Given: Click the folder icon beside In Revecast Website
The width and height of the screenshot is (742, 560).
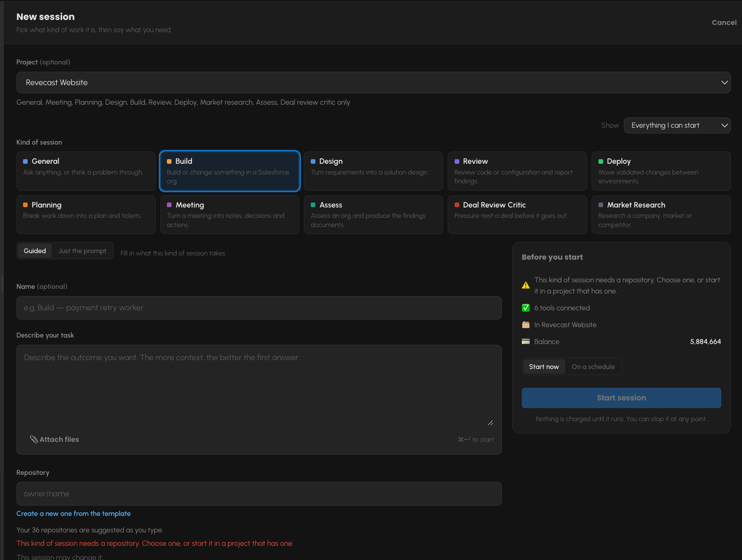Looking at the screenshot, I should [x=526, y=325].
